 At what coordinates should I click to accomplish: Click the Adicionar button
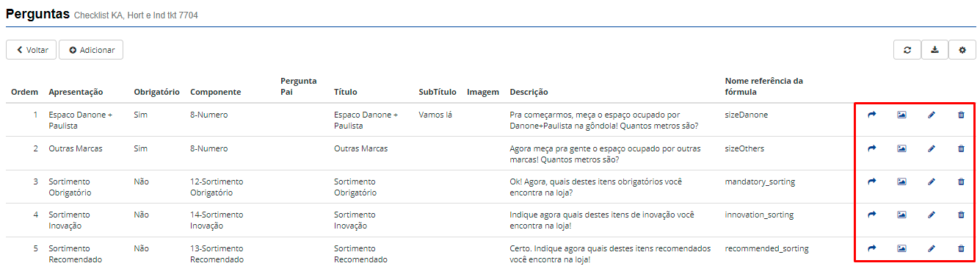(x=91, y=50)
